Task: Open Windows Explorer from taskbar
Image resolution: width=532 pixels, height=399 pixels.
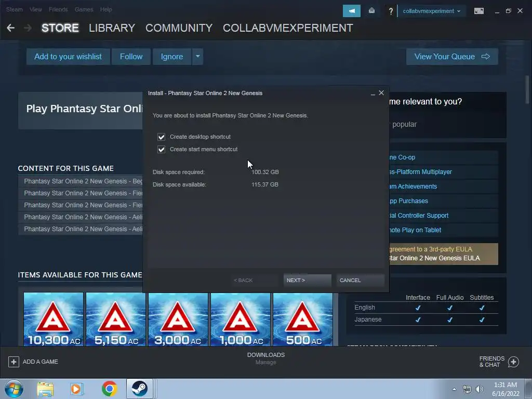Action: (x=45, y=389)
